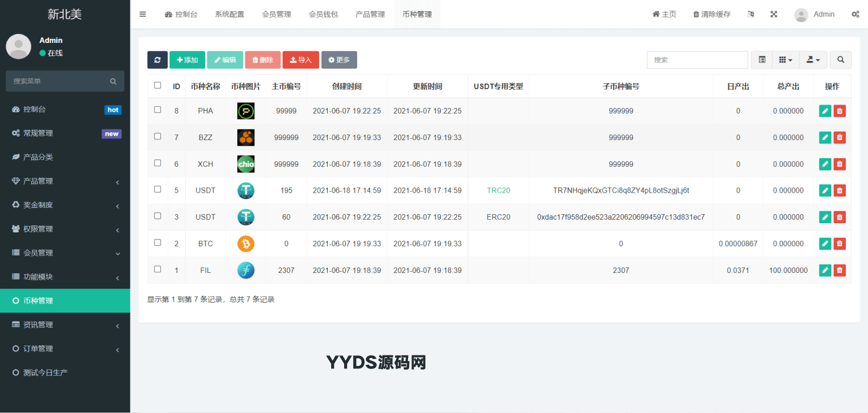
Task: Toggle table card view icon
Action: coord(762,60)
